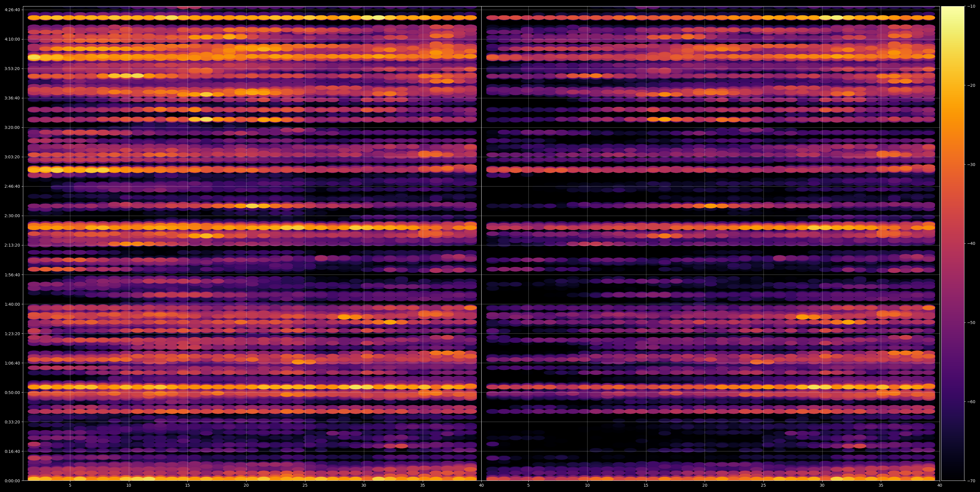Click x-axis label 35 under the right heatmap
Screen dimensions: 980x492
pos(881,486)
